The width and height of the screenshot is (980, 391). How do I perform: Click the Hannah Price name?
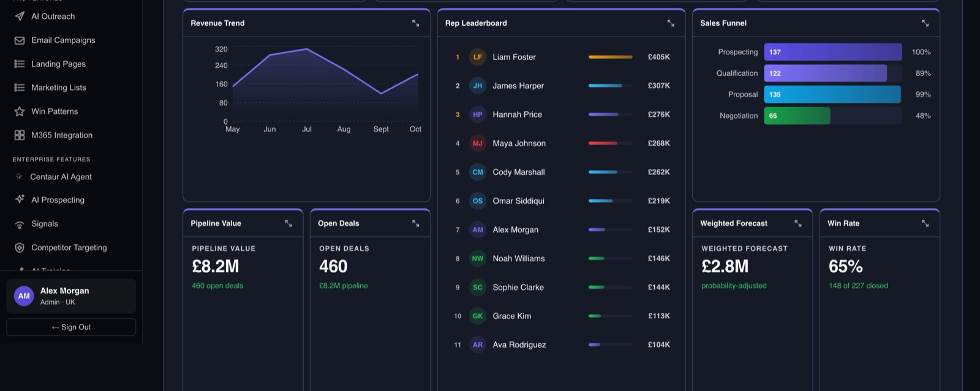click(x=518, y=114)
